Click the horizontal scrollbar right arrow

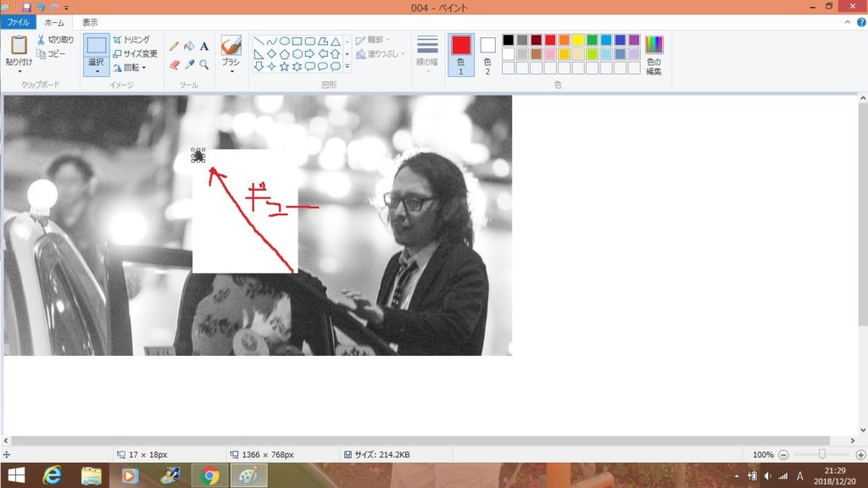click(x=853, y=441)
